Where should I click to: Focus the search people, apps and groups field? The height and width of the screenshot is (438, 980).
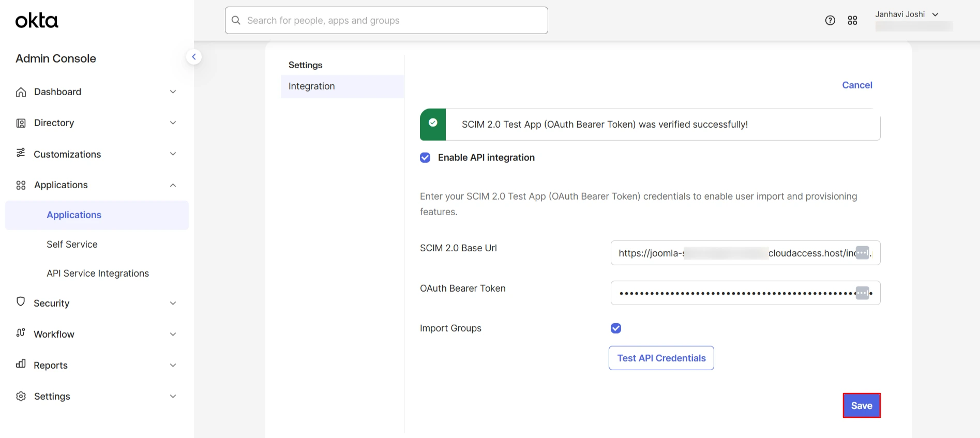386,20
